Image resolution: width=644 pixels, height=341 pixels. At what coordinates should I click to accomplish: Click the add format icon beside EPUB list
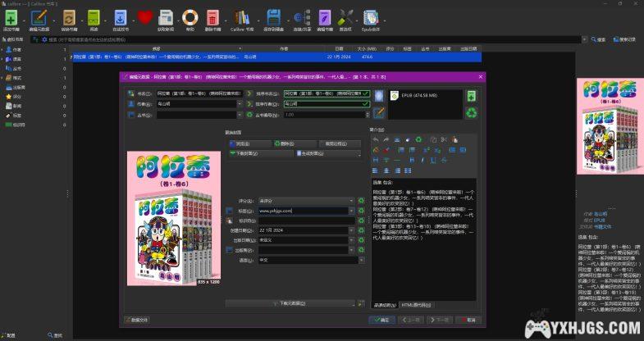pyautogui.click(x=471, y=96)
